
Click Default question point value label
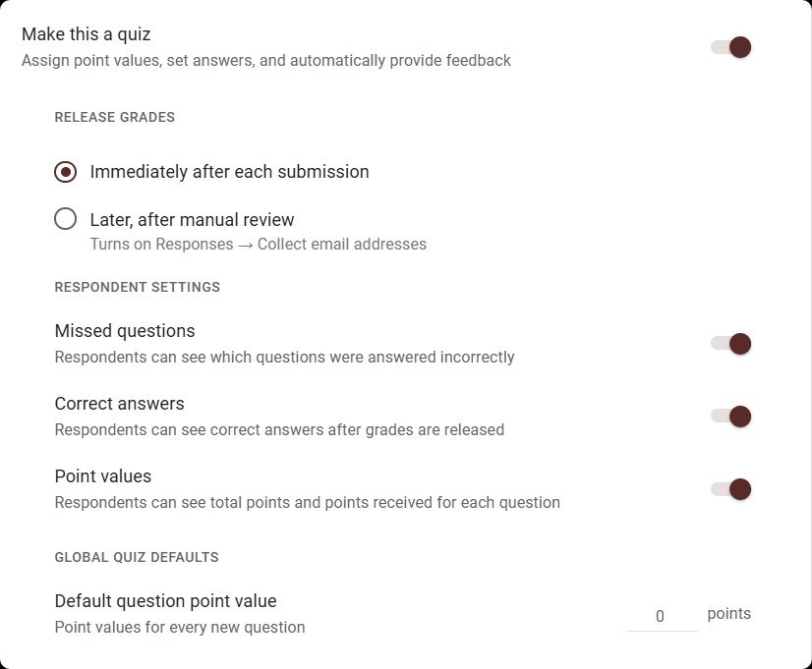165,601
